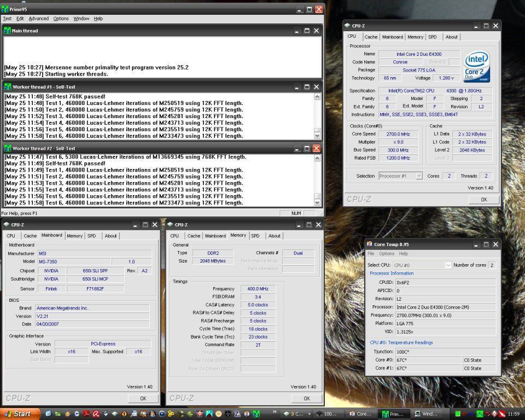Click OK in the CPU-Z Memory window
This screenshot has height=420, width=525.
coord(307,398)
